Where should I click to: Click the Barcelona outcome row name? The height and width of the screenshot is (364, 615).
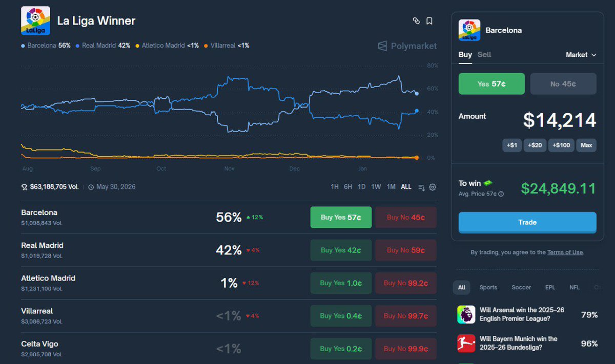click(39, 212)
